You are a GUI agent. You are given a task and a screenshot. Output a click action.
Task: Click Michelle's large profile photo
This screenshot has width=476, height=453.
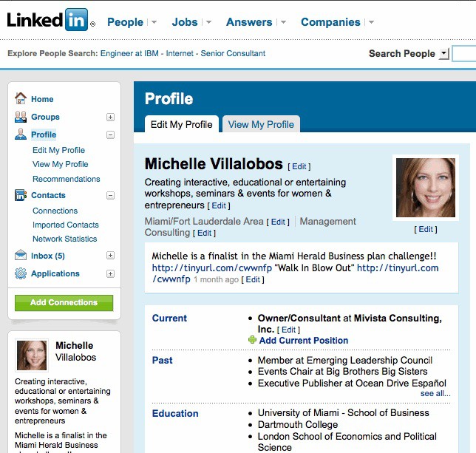point(425,188)
